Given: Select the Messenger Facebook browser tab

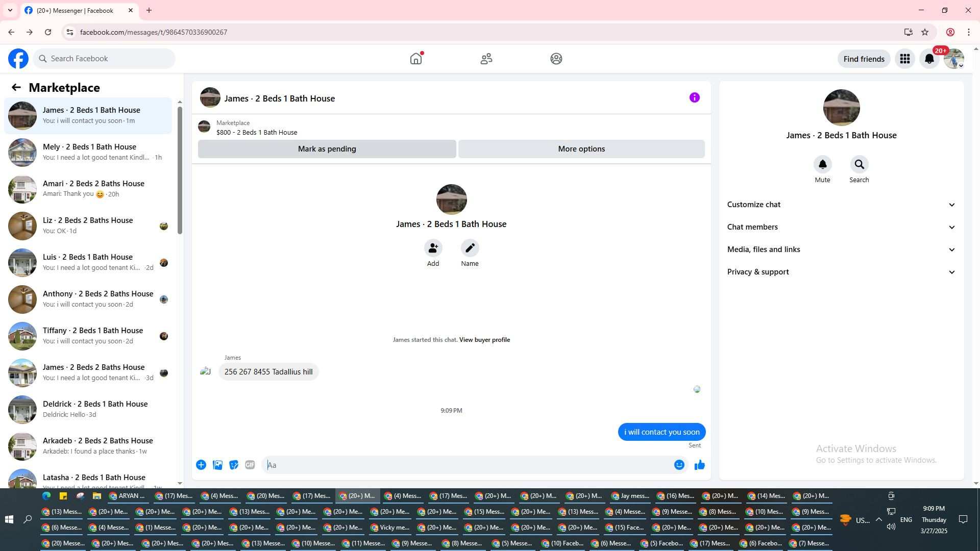Looking at the screenshot, I should pyautogui.click(x=79, y=10).
